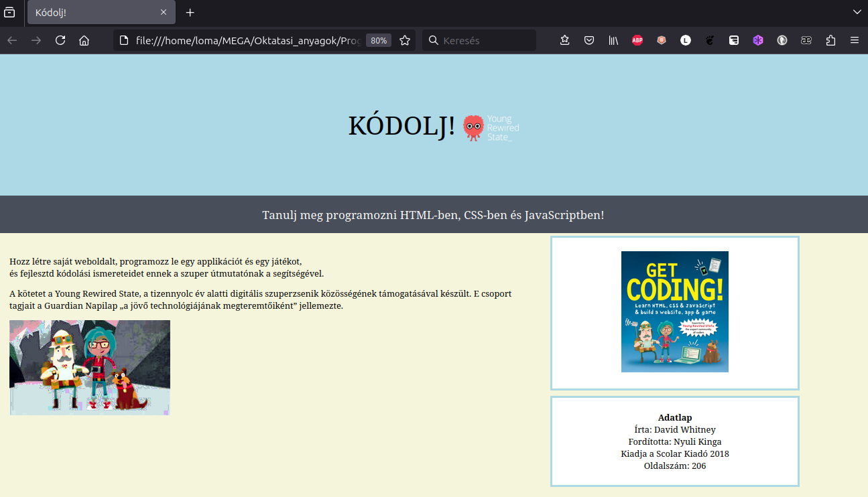
Task: Open the round grey face extension
Action: (x=782, y=40)
